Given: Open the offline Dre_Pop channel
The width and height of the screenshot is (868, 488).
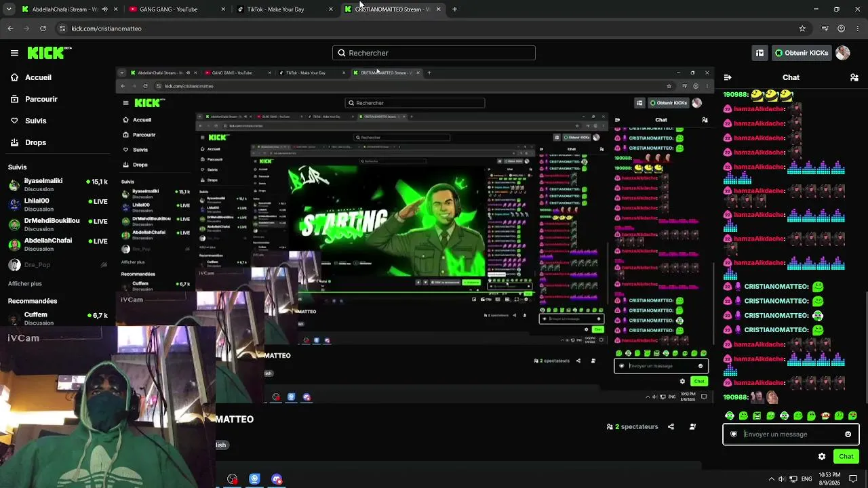Looking at the screenshot, I should point(58,265).
